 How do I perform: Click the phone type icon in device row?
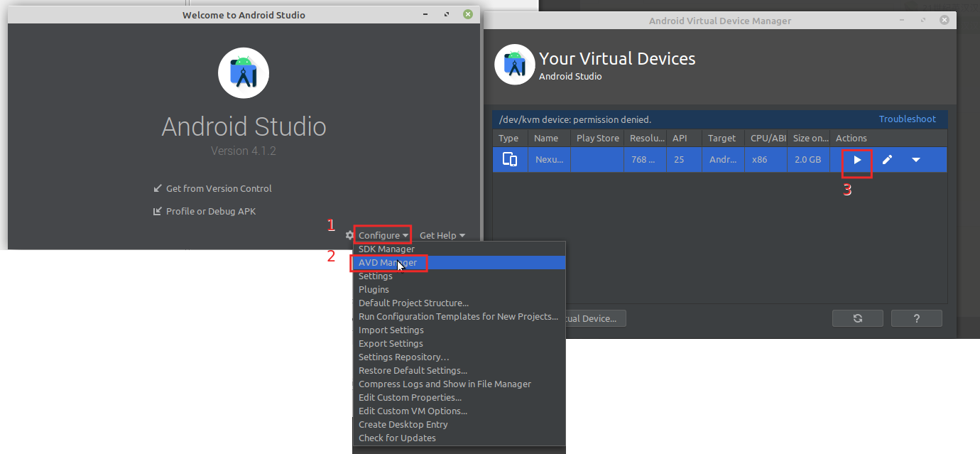[x=510, y=160]
